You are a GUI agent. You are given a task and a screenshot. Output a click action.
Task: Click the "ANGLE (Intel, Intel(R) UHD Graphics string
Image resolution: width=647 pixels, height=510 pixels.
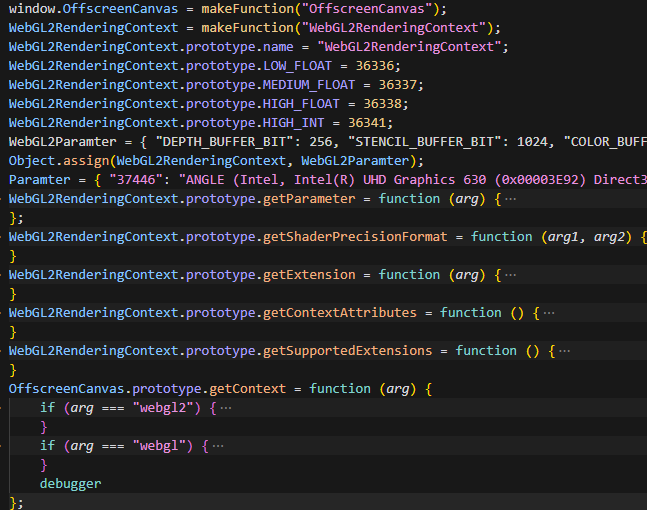(x=413, y=179)
